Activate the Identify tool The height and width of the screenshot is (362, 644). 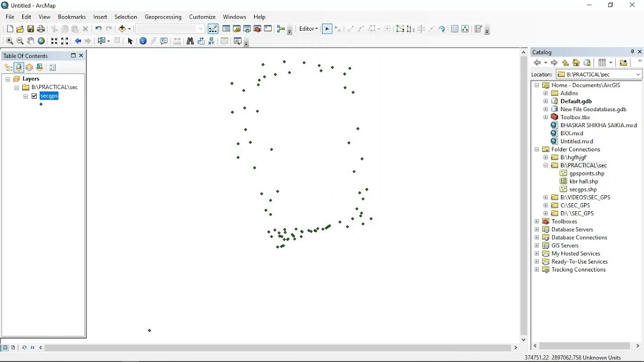pos(143,41)
